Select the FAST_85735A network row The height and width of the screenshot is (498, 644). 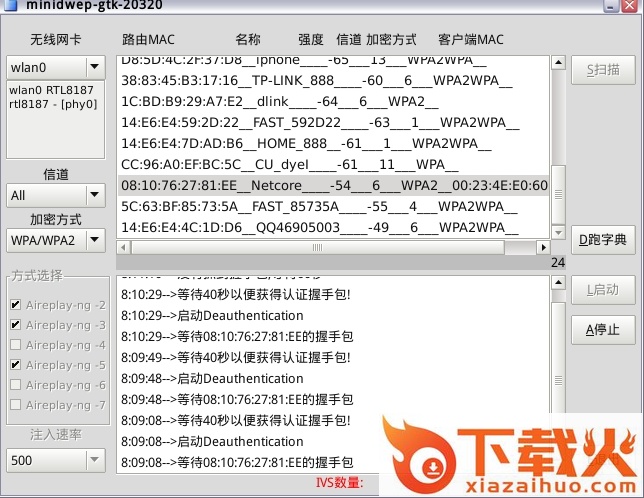333,206
